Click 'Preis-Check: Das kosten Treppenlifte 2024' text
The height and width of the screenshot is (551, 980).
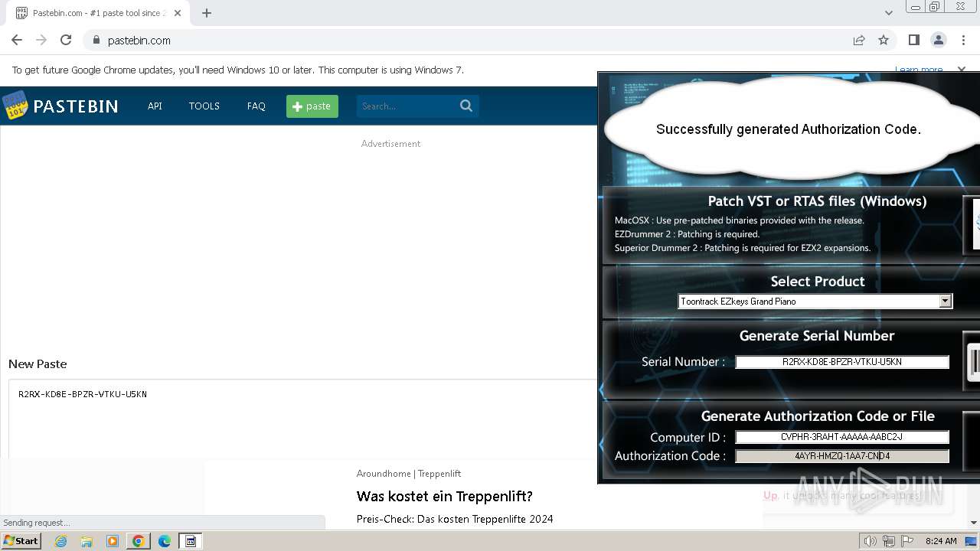pos(455,519)
